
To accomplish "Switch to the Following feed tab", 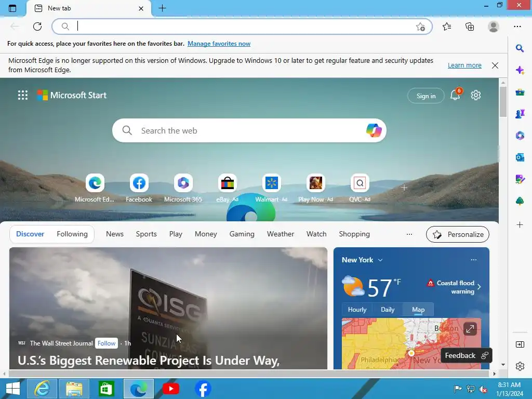I will pos(72,234).
